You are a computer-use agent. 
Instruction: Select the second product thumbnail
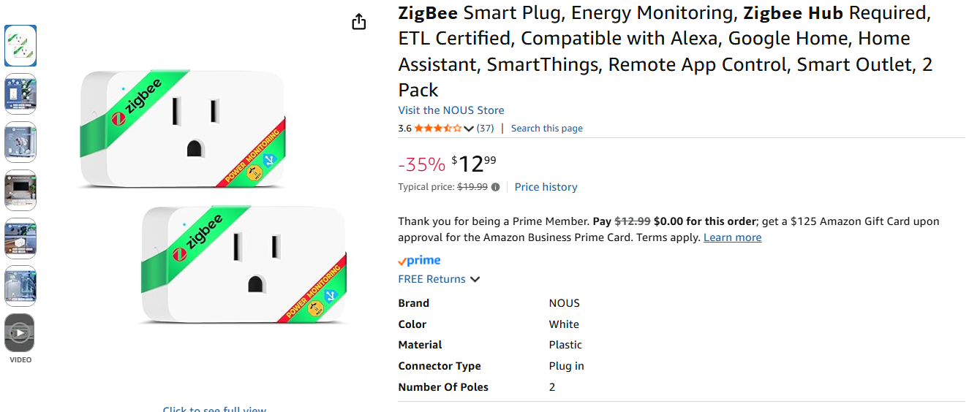[x=20, y=94]
